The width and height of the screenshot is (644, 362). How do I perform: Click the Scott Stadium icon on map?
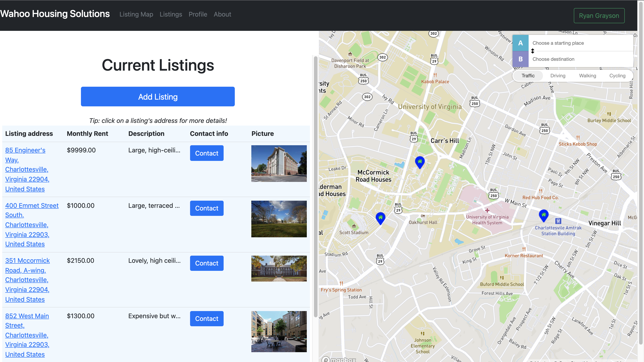(354, 226)
